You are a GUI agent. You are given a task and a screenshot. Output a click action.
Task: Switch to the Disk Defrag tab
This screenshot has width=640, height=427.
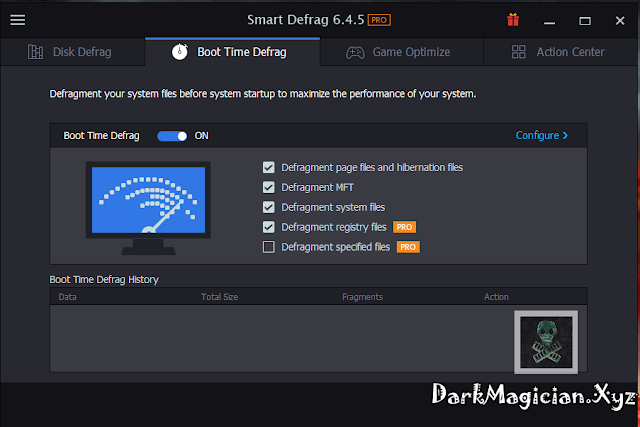(73, 52)
